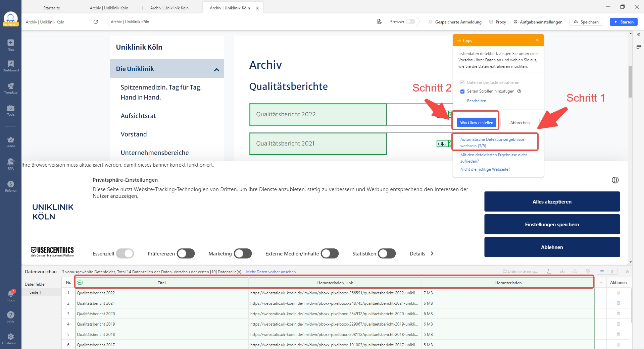The width and height of the screenshot is (644, 349).
Task: Reload the page with the refresh icon
Action: [96, 22]
